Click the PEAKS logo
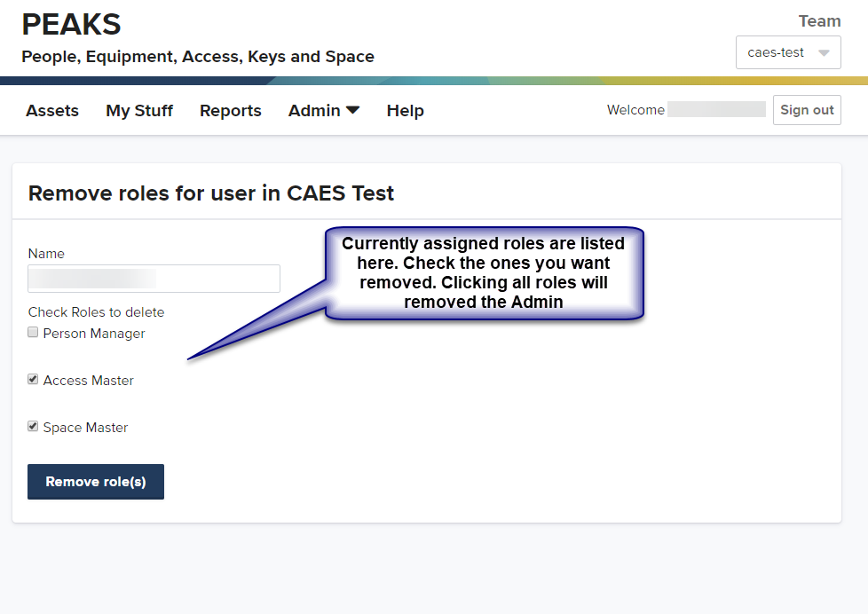868x614 pixels. point(70,24)
